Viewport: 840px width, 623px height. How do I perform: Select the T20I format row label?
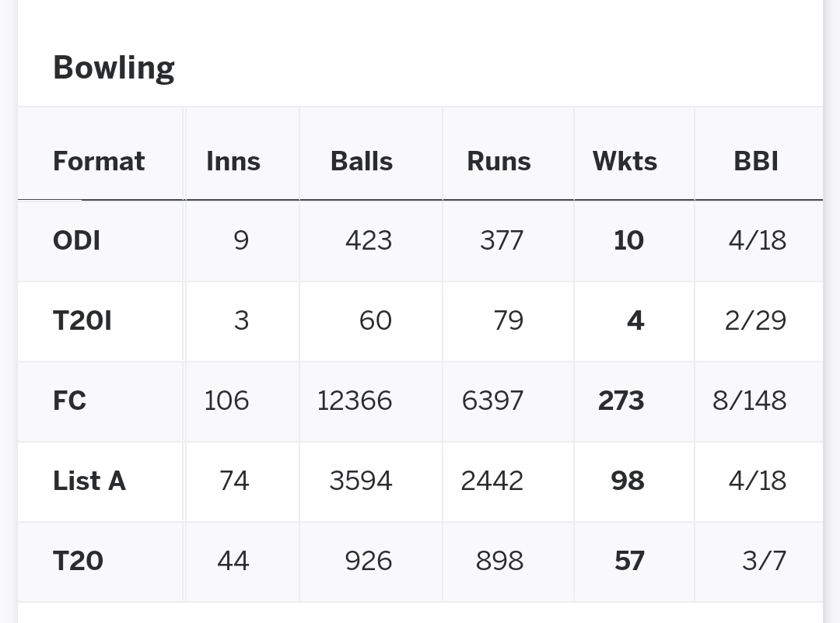click(82, 321)
